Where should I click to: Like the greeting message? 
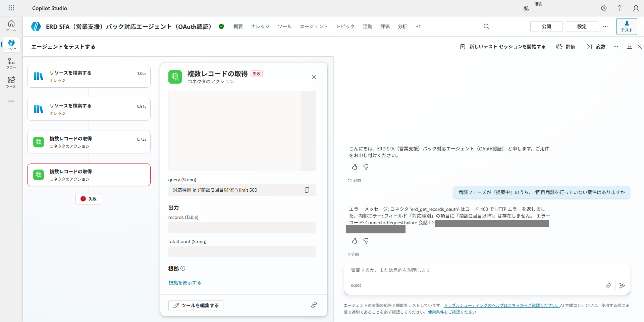pyautogui.click(x=355, y=167)
